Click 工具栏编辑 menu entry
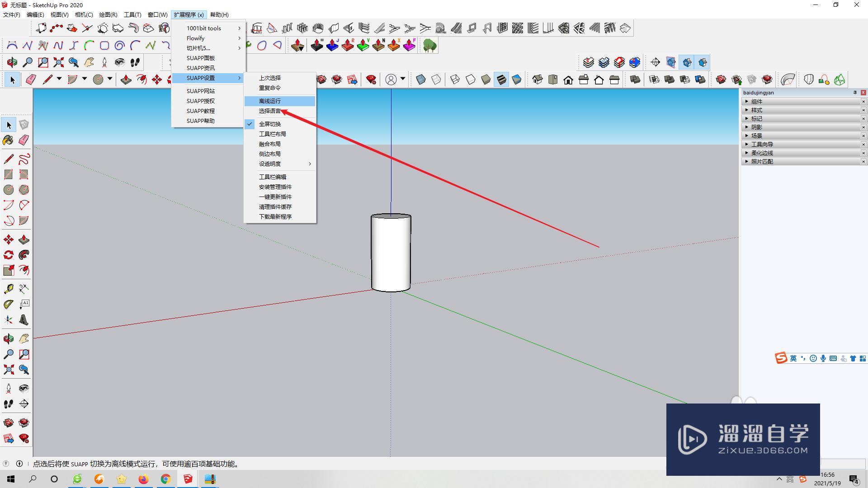Image resolution: width=868 pixels, height=488 pixels. point(280,177)
